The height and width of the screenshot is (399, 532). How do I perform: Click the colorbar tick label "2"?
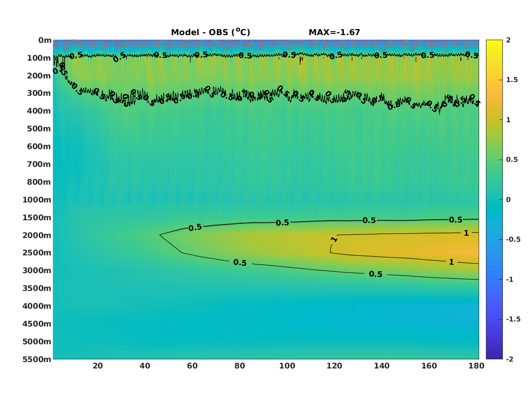pos(508,40)
